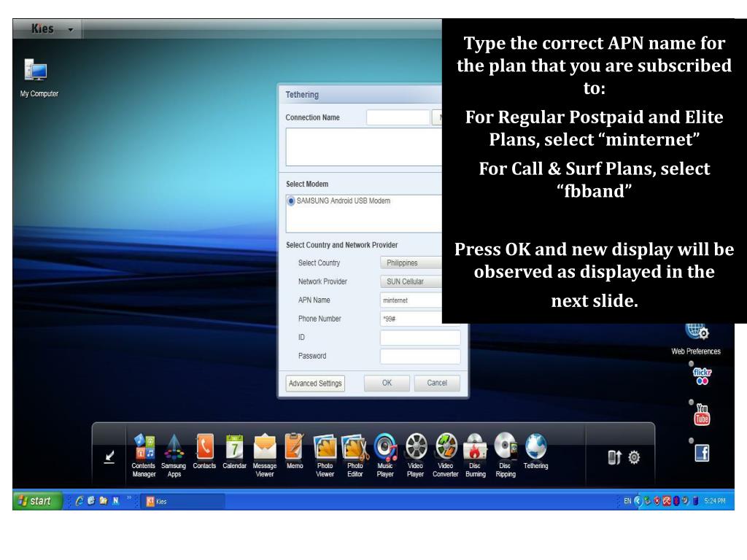Click the Tethering dialog title text

click(x=302, y=95)
